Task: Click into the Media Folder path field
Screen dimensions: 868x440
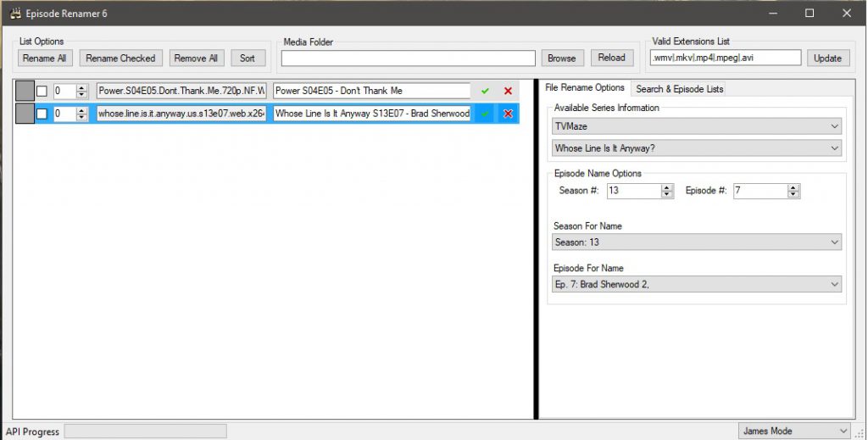Action: click(409, 58)
